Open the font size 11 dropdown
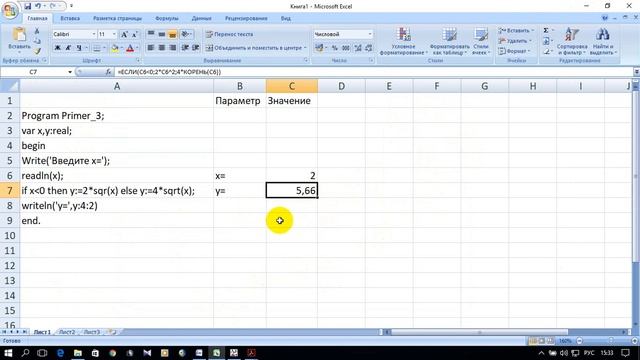This screenshot has width=640, height=360. point(114,34)
